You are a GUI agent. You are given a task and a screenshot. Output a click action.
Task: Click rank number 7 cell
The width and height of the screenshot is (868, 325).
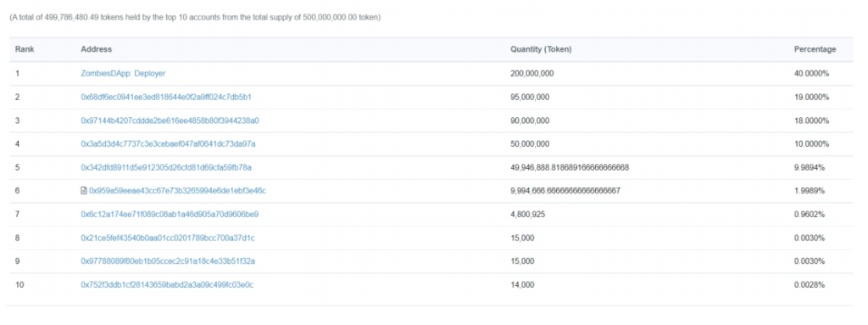pos(17,214)
